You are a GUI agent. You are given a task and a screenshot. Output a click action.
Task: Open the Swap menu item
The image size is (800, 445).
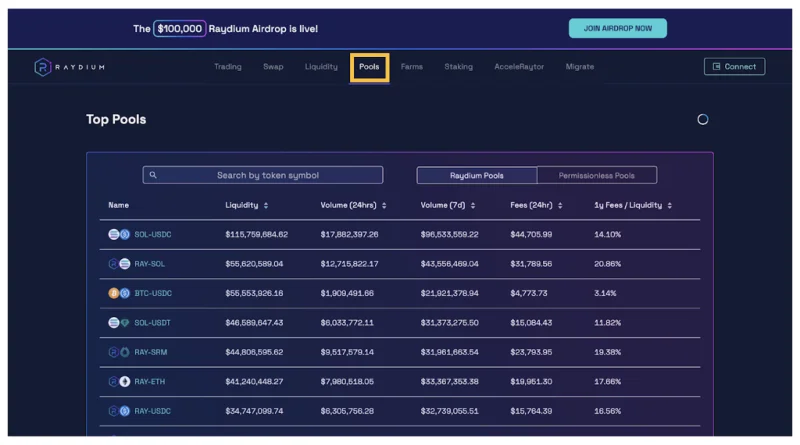coord(273,66)
